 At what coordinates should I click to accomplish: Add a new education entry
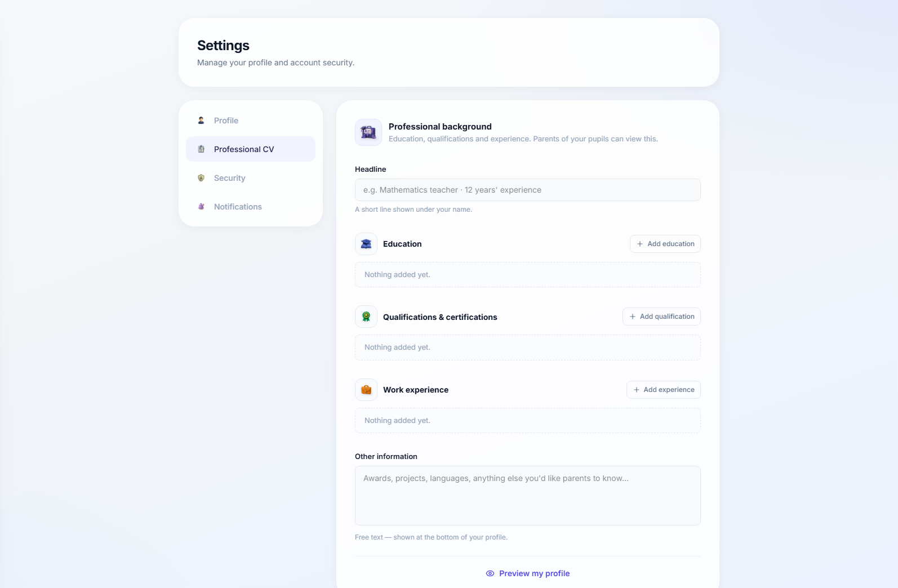pyautogui.click(x=665, y=244)
